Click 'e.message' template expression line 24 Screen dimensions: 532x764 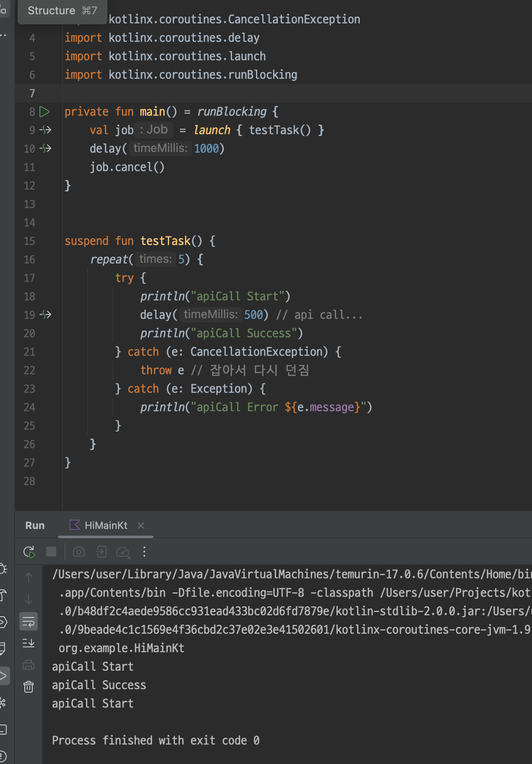click(x=326, y=407)
